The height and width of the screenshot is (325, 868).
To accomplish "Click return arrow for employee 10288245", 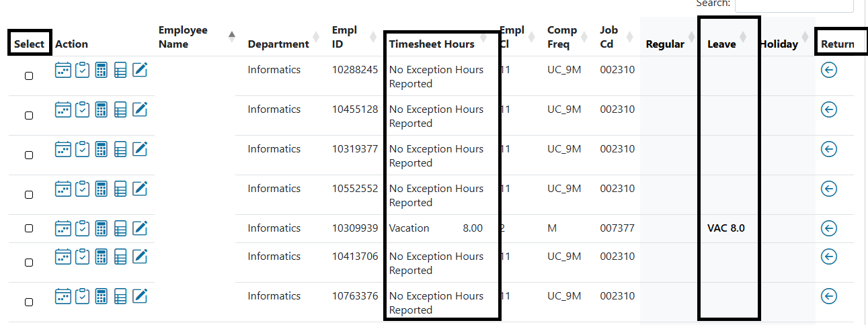I will pos(829,70).
